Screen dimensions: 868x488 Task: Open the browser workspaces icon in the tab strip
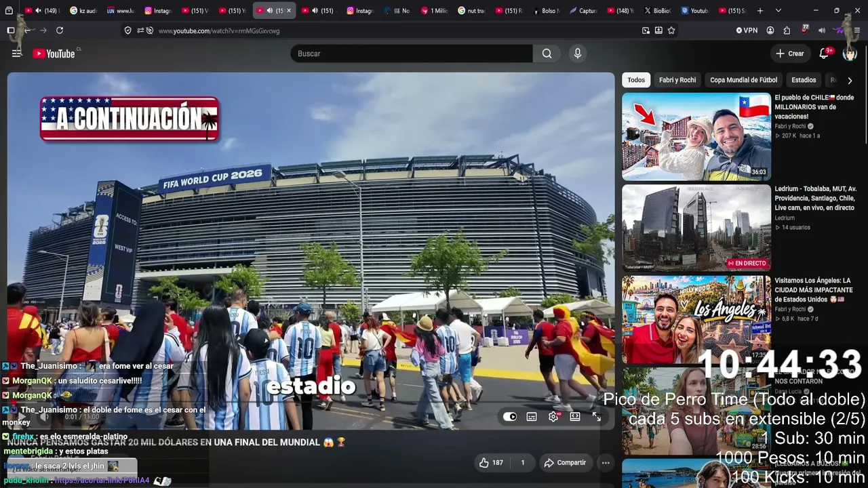click(9, 11)
